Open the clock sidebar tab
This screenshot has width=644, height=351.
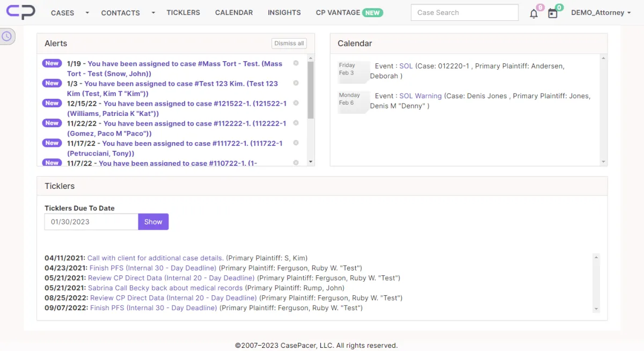pyautogui.click(x=7, y=36)
